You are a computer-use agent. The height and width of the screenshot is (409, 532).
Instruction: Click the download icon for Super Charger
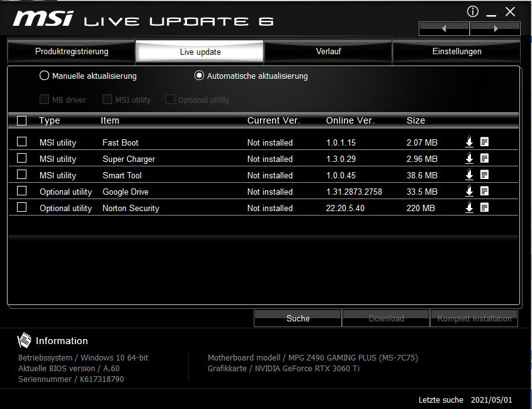tap(469, 158)
